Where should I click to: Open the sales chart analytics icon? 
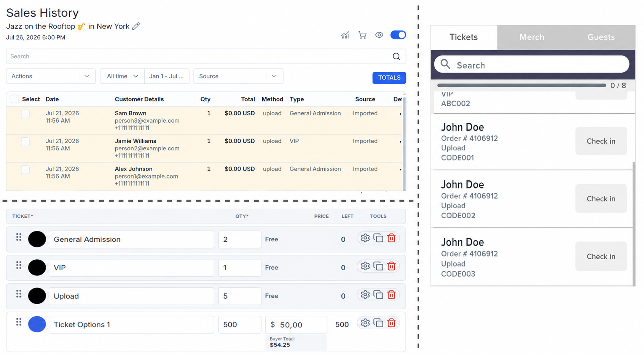tap(345, 35)
